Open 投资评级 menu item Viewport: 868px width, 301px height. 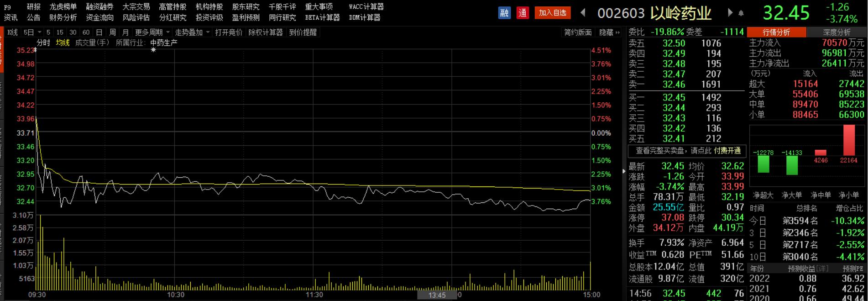coord(209,17)
